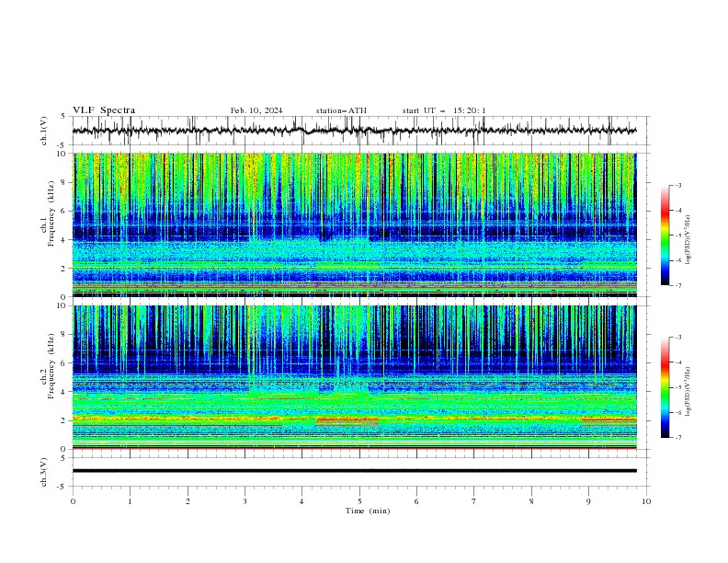Select the date 'Feb. 10, 2024'
Screen dimensions: 728x563
256,110
